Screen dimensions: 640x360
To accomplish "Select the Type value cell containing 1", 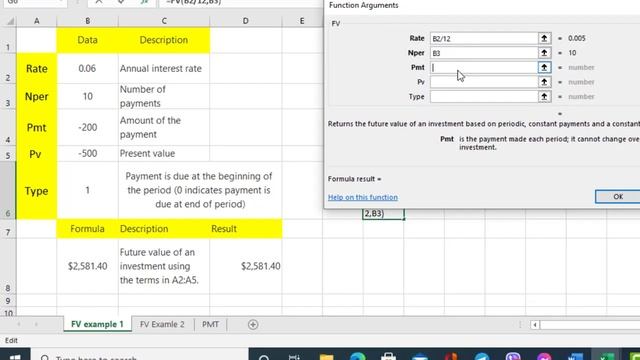I will pyautogui.click(x=87, y=190).
